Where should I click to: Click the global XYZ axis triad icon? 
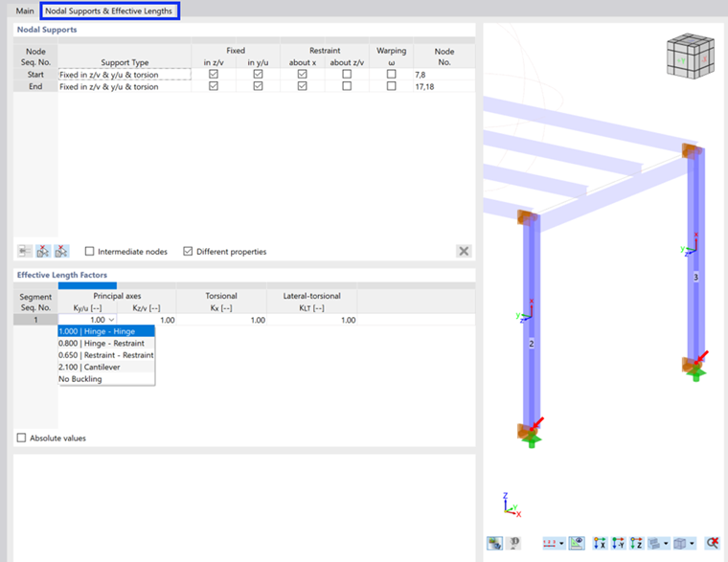(x=512, y=505)
